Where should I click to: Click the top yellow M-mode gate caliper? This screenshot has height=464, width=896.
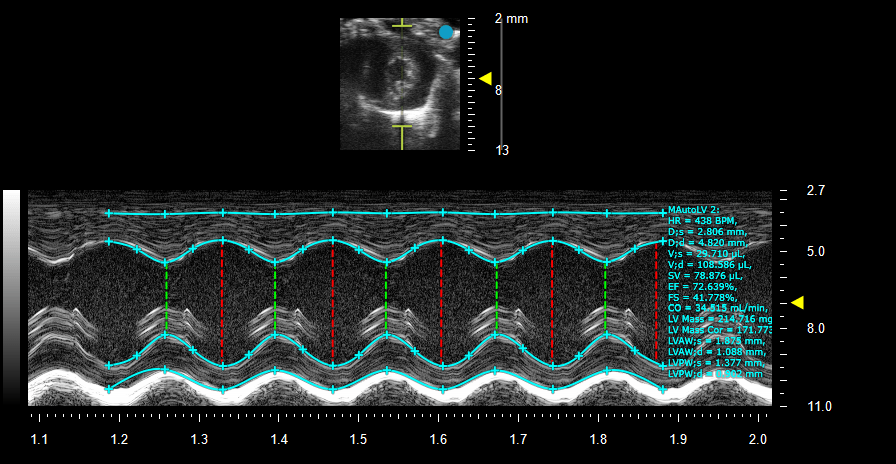402,23
